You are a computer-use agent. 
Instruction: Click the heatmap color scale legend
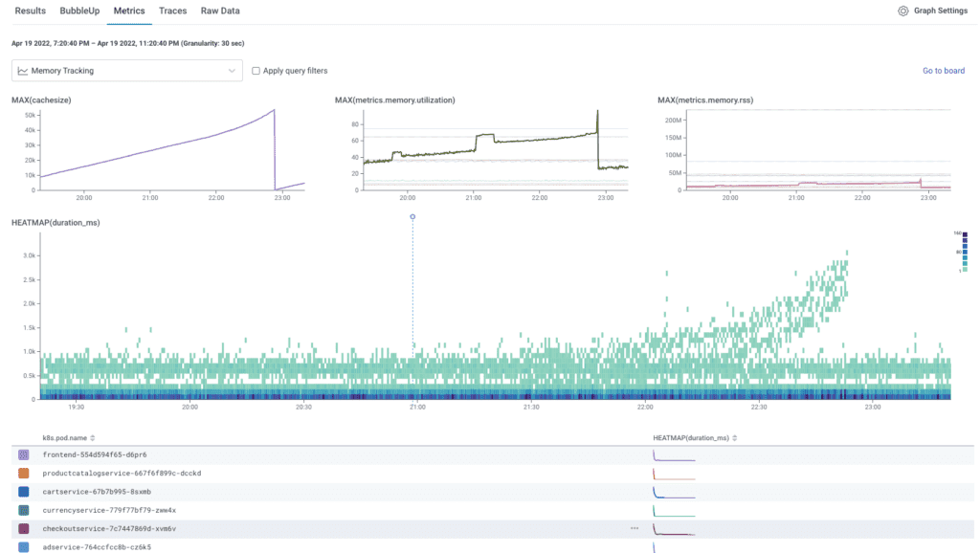pyautogui.click(x=965, y=253)
